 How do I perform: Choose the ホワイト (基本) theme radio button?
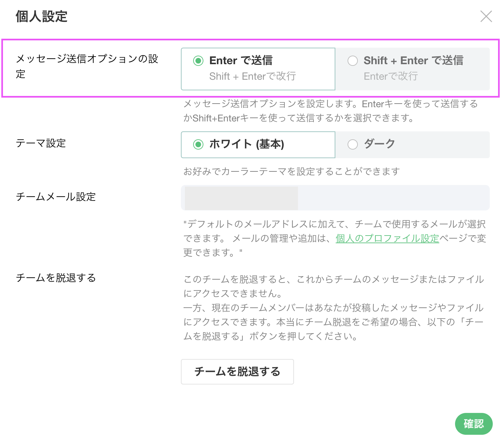198,145
